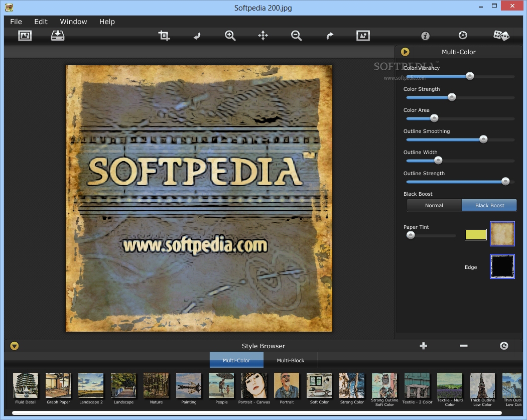The height and width of the screenshot is (420, 527).
Task: Click the Outline Width slider
Action: tap(460, 161)
